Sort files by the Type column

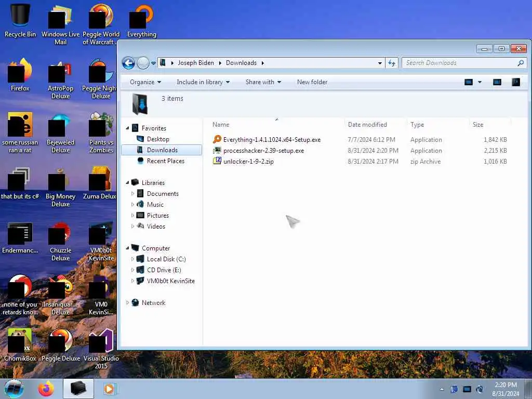point(417,125)
